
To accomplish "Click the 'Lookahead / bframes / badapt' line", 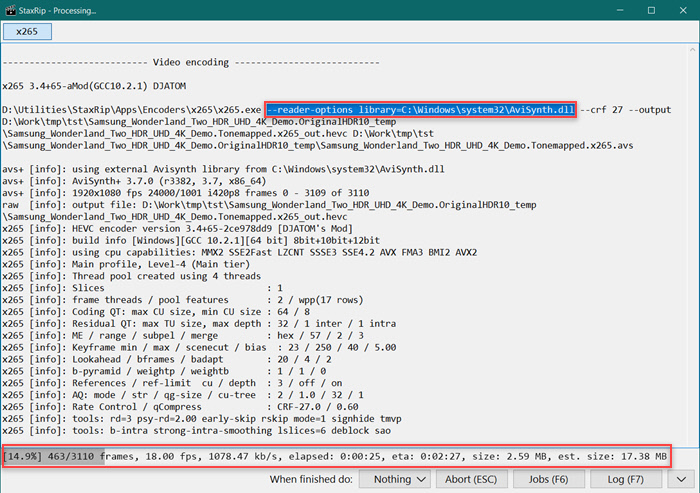I will [x=167, y=359].
